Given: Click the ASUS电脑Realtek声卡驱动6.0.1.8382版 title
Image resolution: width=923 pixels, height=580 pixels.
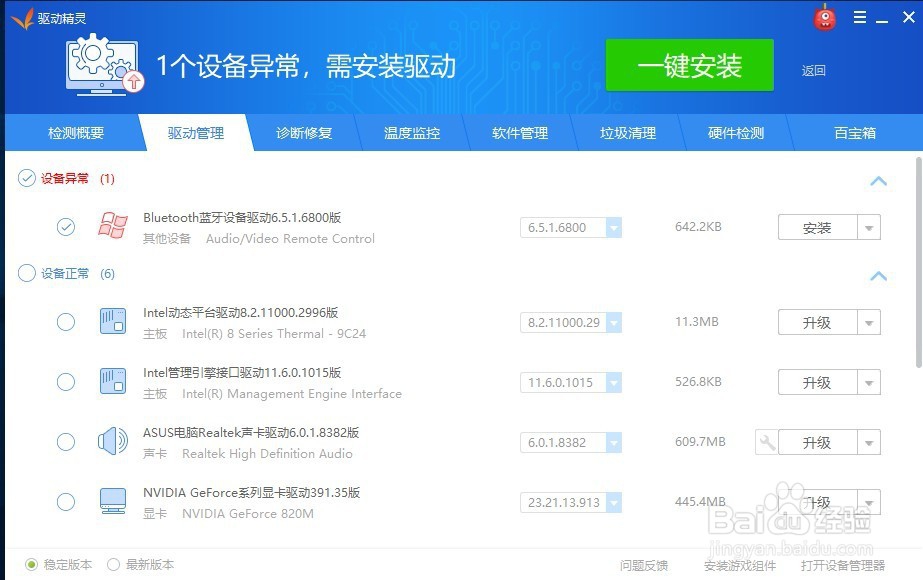Looking at the screenshot, I should click(251, 433).
